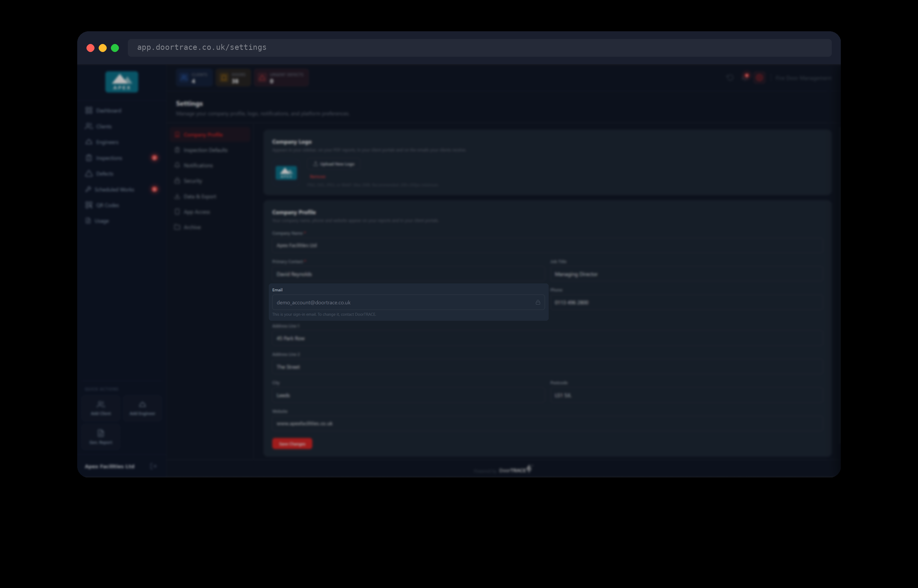Screen dimensions: 918x588
Task: Click the Upload New Logo button
Action: click(x=334, y=164)
